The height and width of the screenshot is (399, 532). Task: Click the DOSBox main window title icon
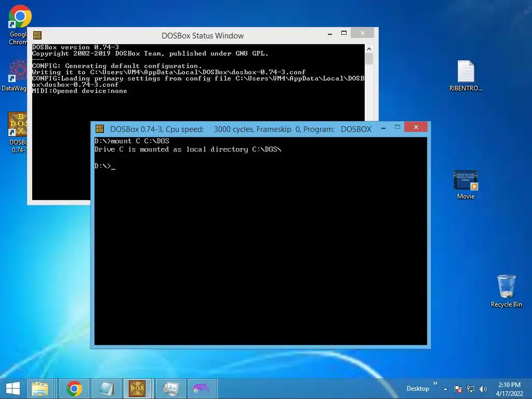pos(100,129)
